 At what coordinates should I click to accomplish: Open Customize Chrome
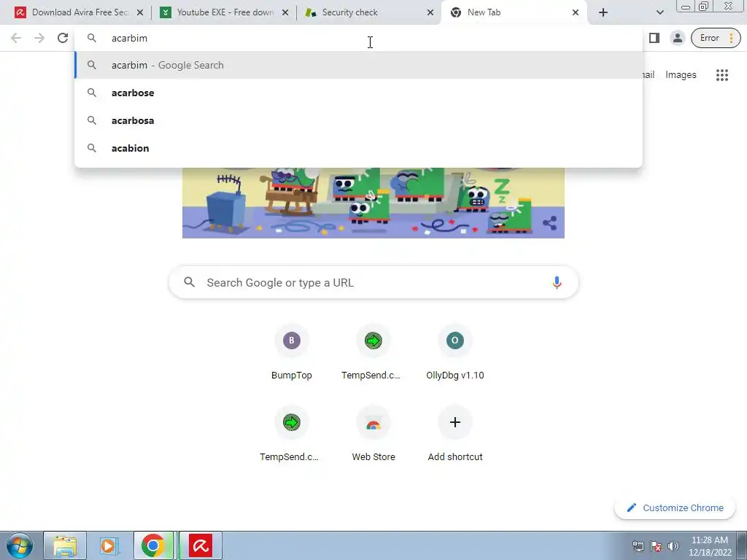pos(676,507)
